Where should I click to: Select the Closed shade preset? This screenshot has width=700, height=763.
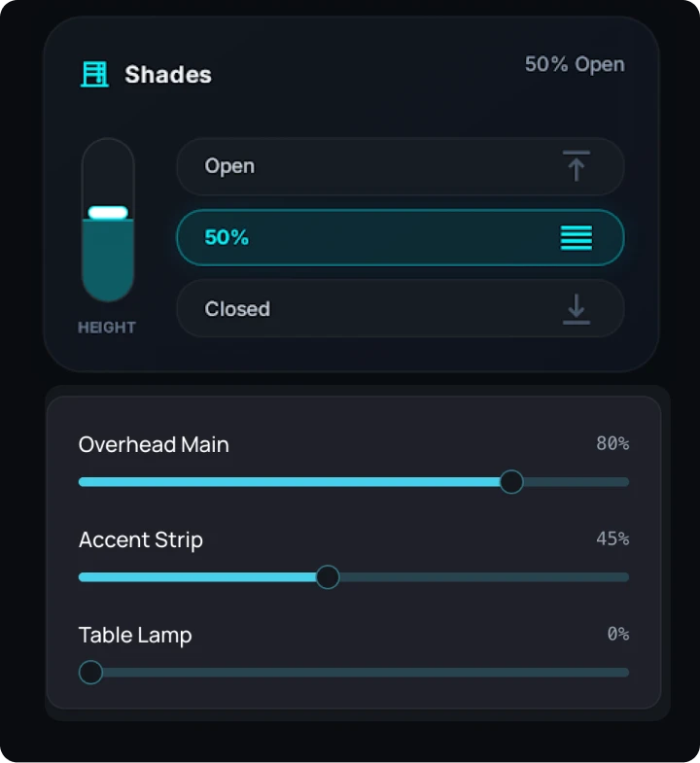(x=401, y=308)
